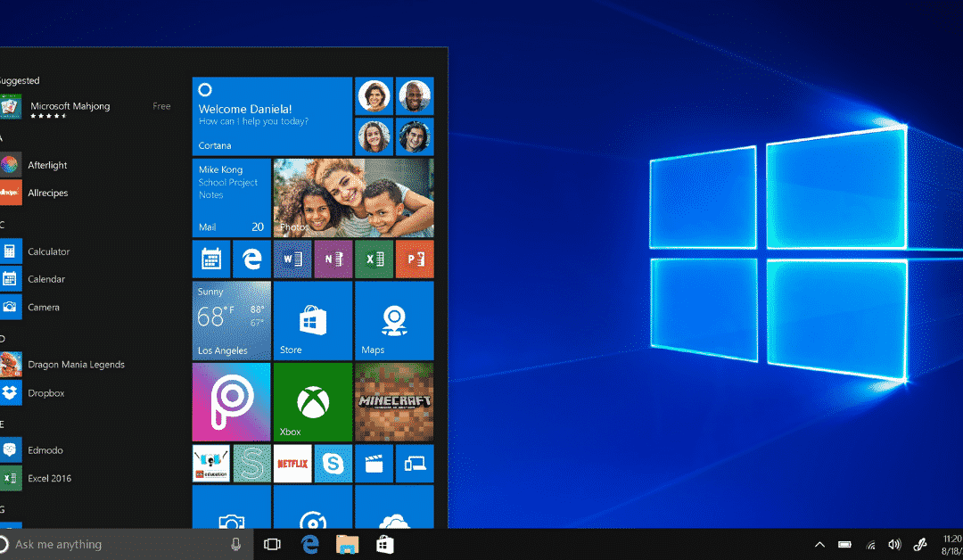The width and height of the screenshot is (963, 560).
Task: Open the Photos tile
Action: point(353,198)
